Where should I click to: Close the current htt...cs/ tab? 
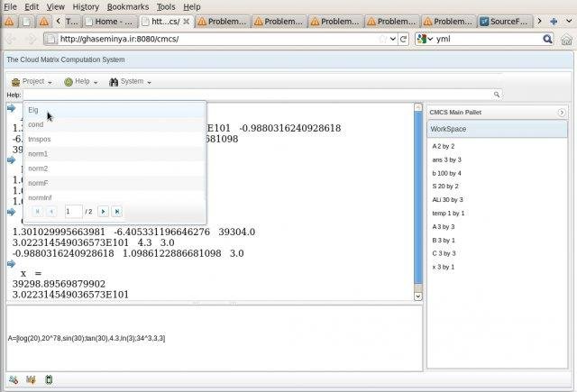click(x=187, y=22)
